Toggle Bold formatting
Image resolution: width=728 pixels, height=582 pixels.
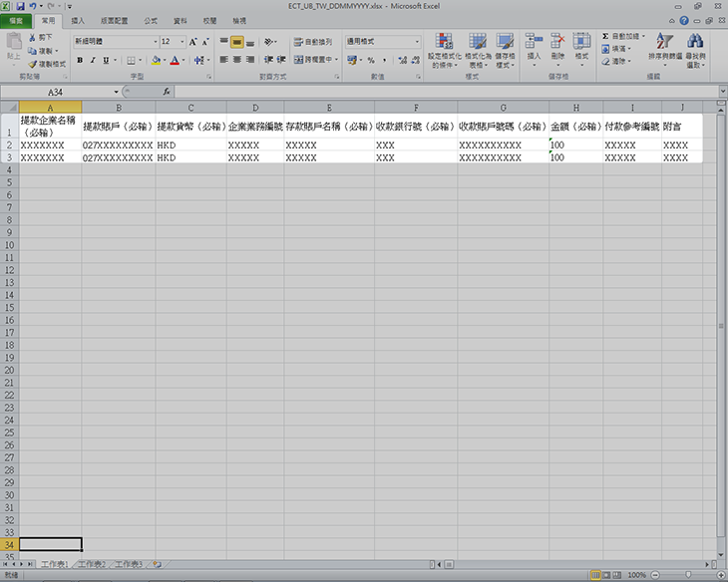[79, 60]
